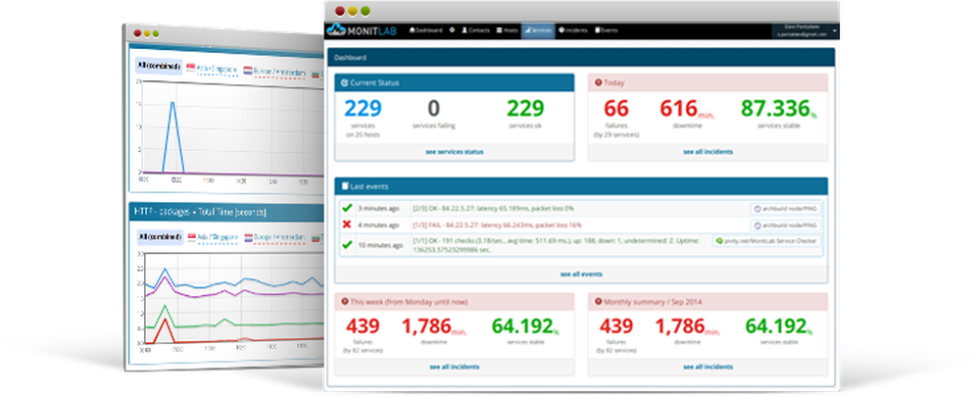Open 'see all incidents' in Today panel
This screenshot has width=980, height=398.
(x=709, y=152)
